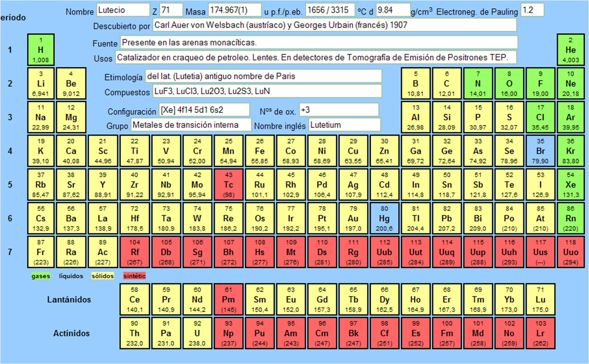Screen dimensions: 589x364
Task: Click the Uranium (U) element cell
Action: tap(197, 333)
